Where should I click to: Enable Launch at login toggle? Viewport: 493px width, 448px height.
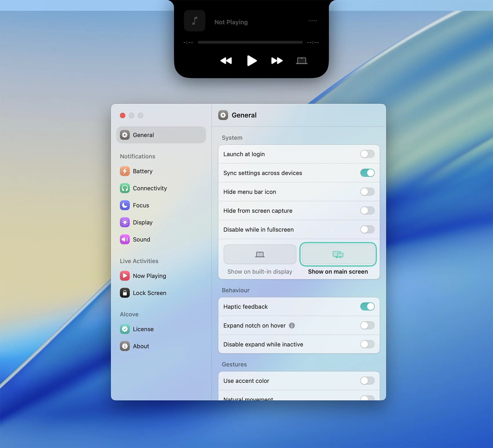point(367,154)
